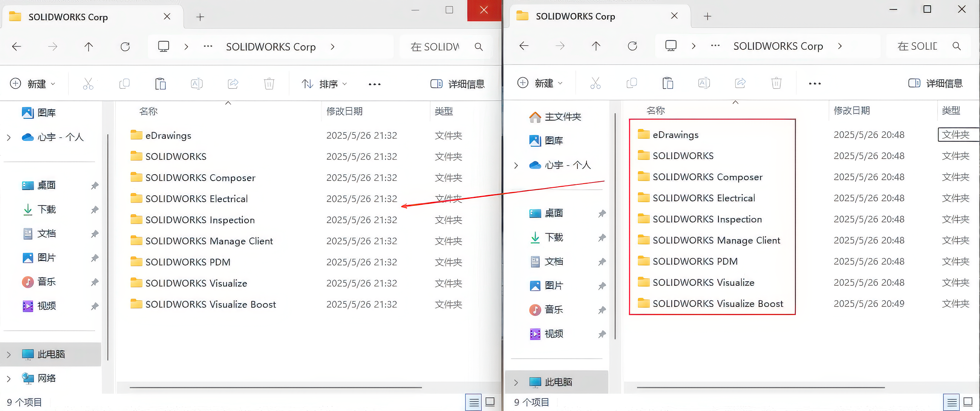The image size is (980, 411).
Task: Click Share icon in right window toolbar
Action: click(740, 83)
